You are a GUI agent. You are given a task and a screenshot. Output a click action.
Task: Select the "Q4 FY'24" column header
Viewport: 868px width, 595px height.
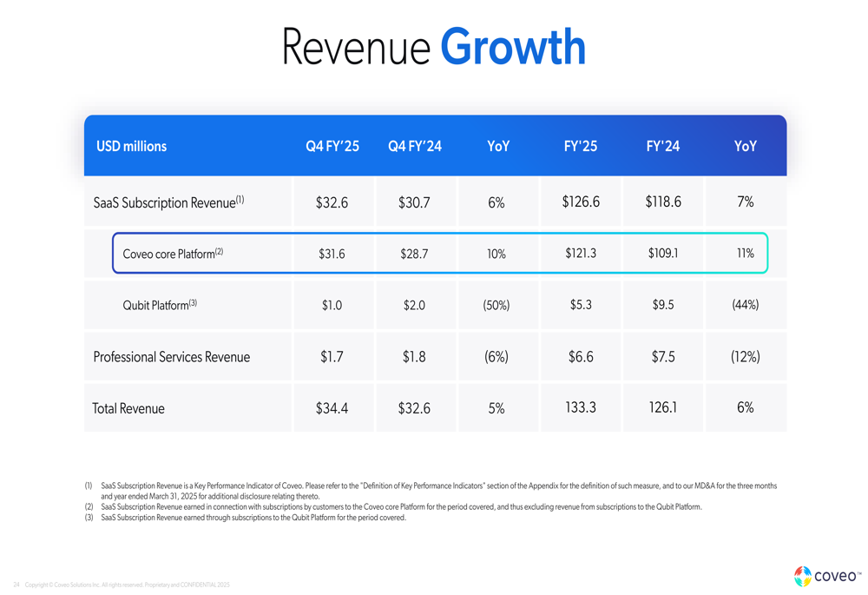[x=415, y=146]
